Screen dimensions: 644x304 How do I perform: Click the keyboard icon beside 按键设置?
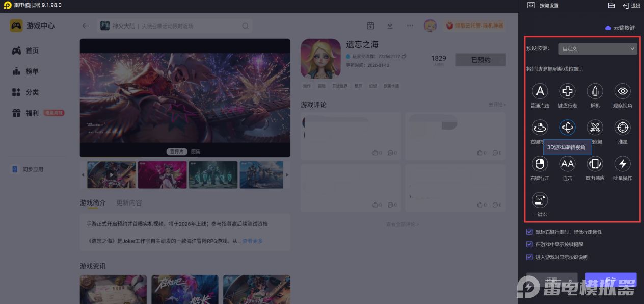(531, 5)
